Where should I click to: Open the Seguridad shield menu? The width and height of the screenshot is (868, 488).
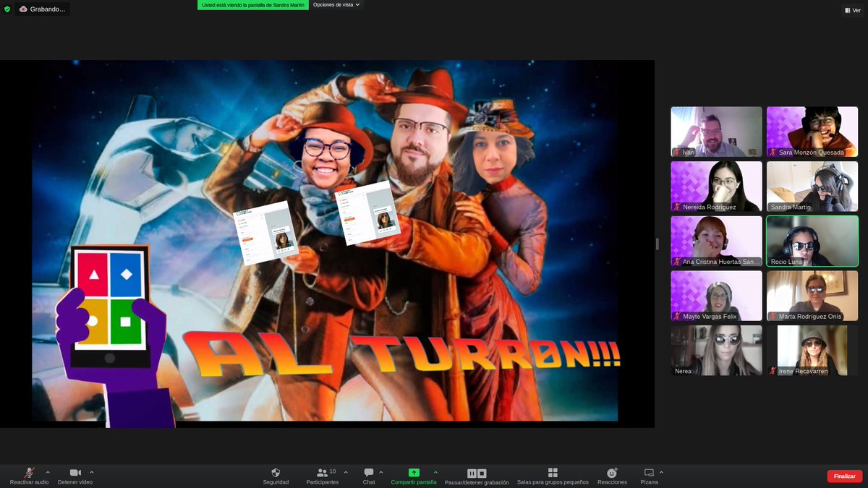[x=276, y=476]
